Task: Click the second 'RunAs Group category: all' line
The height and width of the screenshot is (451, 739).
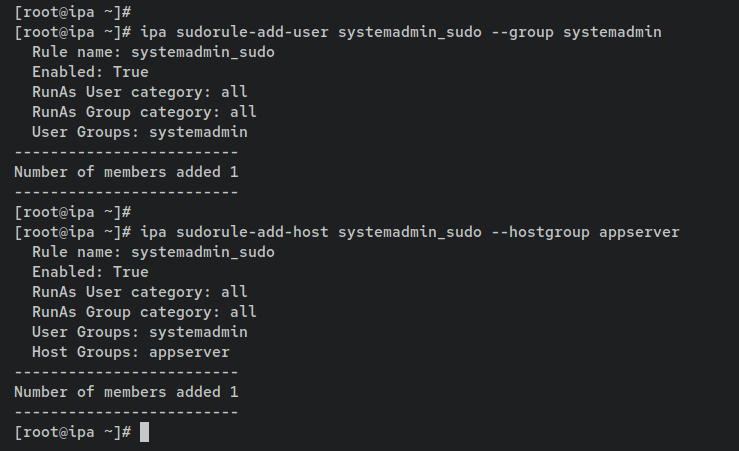Action: tap(144, 312)
